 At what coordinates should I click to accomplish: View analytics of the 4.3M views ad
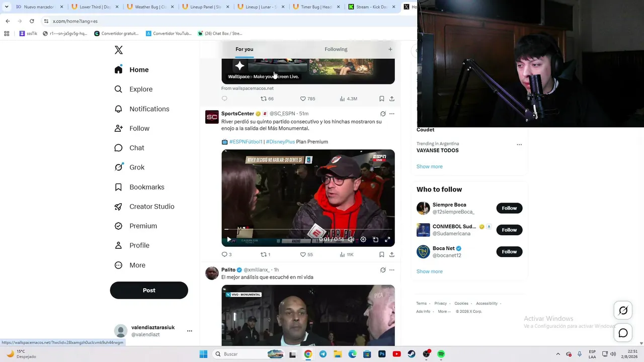(348, 99)
